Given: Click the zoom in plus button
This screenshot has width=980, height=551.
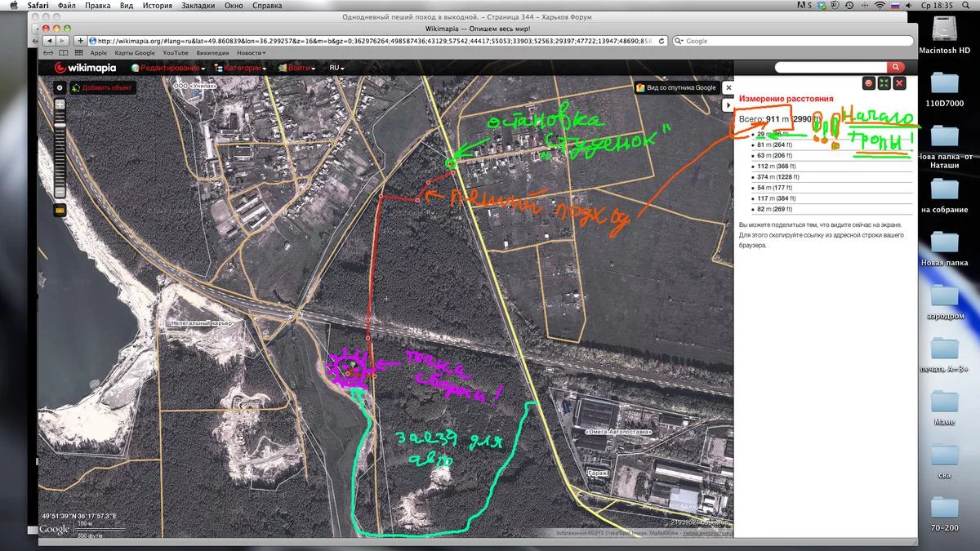Looking at the screenshot, I should click(x=60, y=104).
